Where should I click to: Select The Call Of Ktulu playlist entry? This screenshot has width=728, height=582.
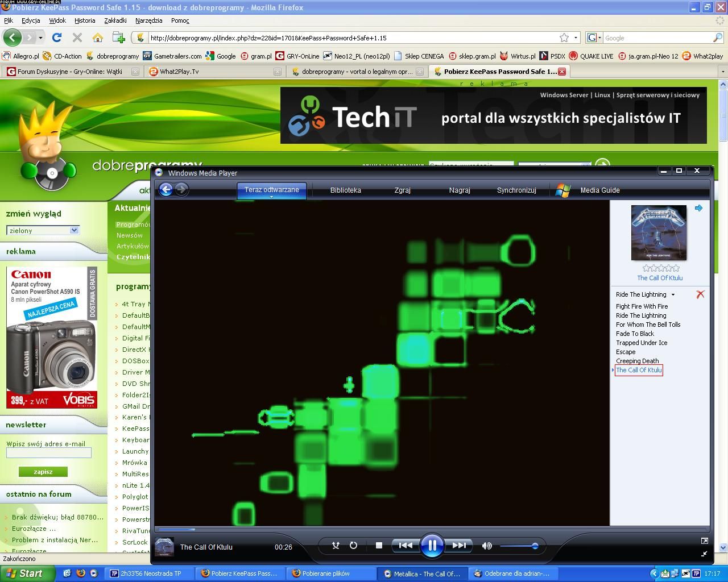coord(639,370)
